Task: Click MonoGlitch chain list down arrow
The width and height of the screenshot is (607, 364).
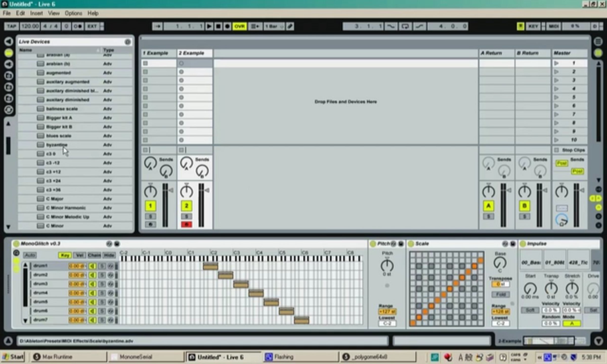Action: (x=25, y=321)
